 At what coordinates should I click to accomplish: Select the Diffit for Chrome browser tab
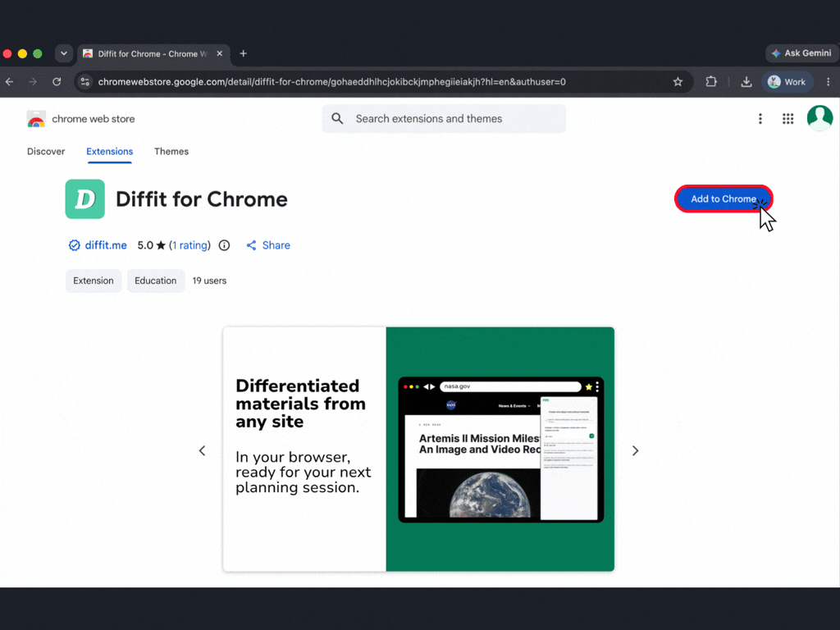[x=153, y=53]
